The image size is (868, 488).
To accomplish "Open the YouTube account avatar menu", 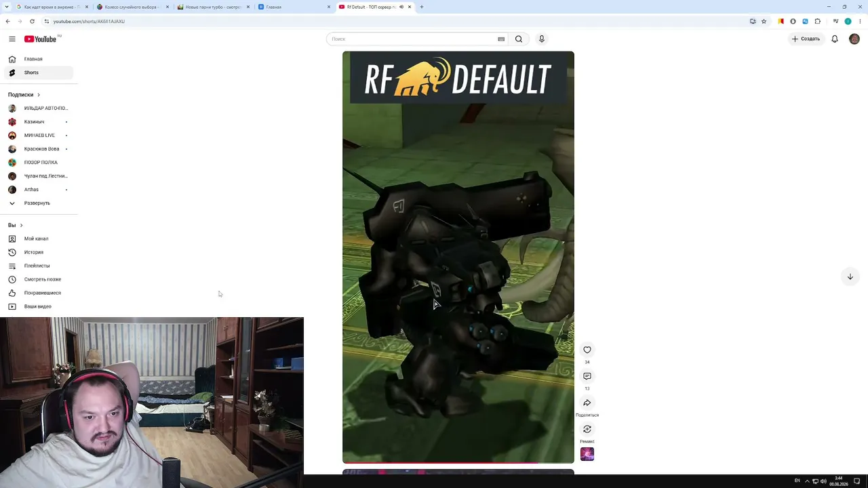I will point(854,39).
